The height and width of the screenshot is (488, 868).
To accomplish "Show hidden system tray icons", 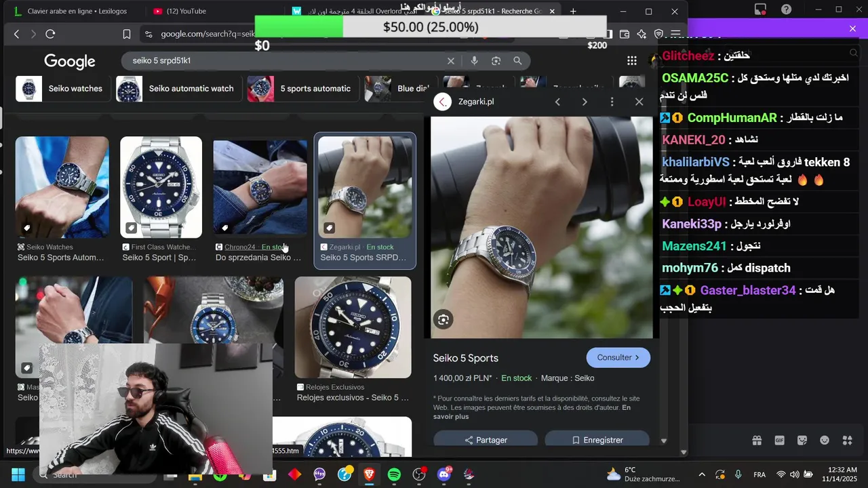I will [x=701, y=474].
